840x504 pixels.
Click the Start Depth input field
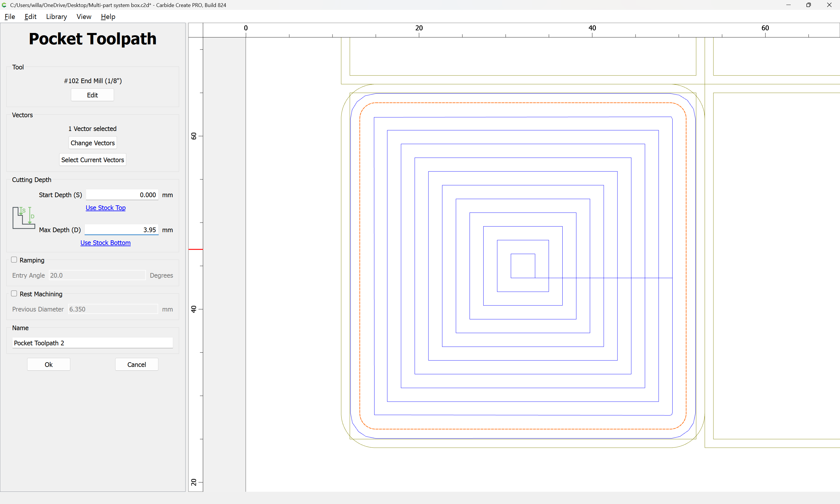click(x=122, y=195)
